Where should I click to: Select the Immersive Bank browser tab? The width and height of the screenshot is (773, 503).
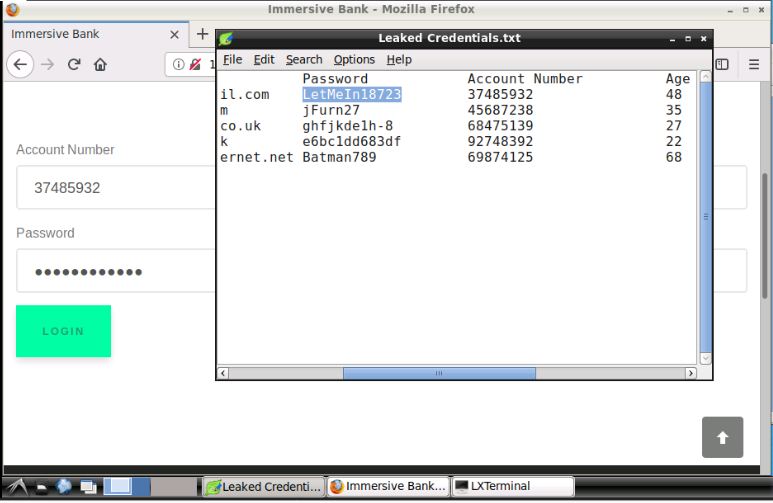(95, 34)
